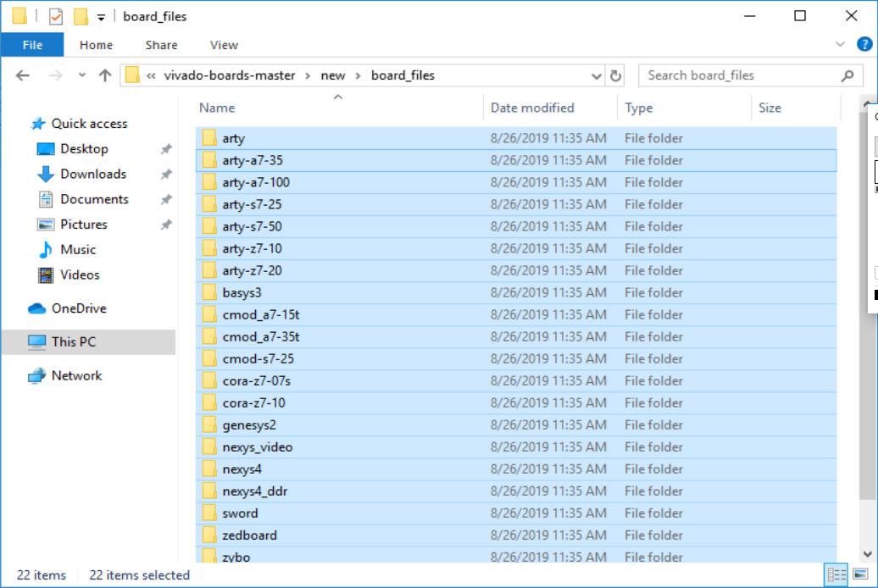Select the cora-z7-10 folder
This screenshot has height=588, width=878.
(516, 403)
